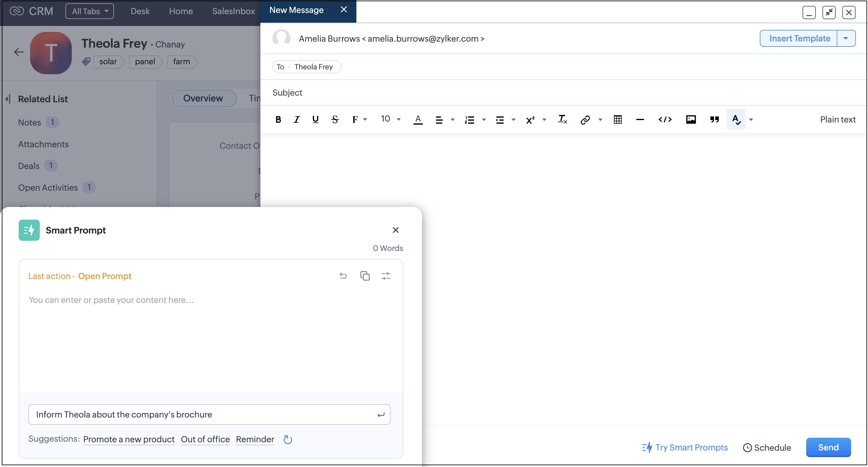Toggle italic text formatting
Screen dimensions: 868x467
coord(296,119)
